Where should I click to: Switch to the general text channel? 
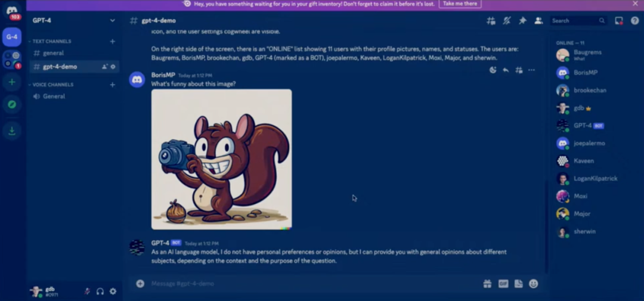pos(53,53)
